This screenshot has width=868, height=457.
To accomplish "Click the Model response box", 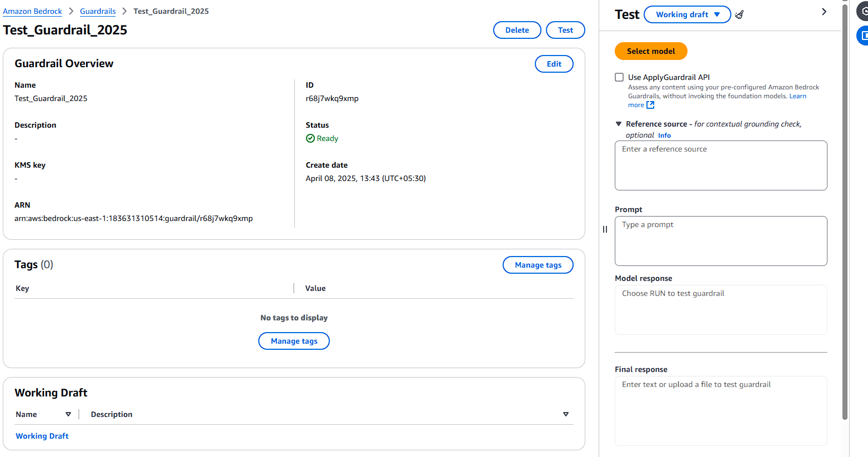I will coord(721,310).
